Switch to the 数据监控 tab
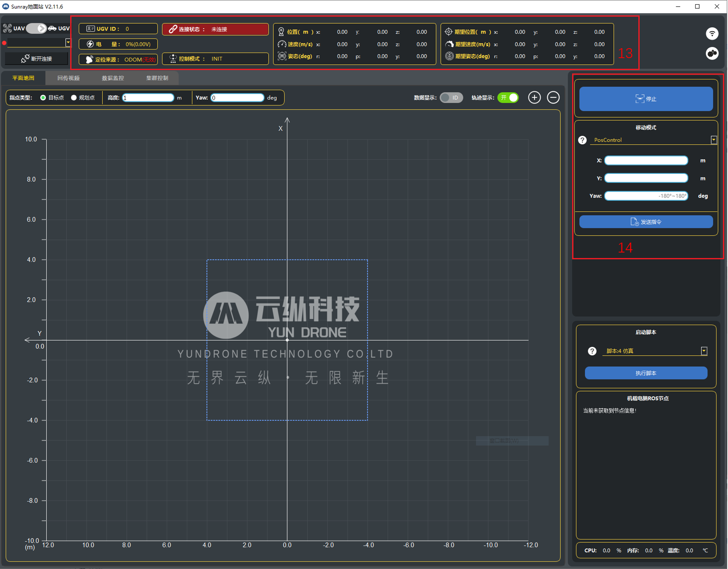 pos(113,78)
